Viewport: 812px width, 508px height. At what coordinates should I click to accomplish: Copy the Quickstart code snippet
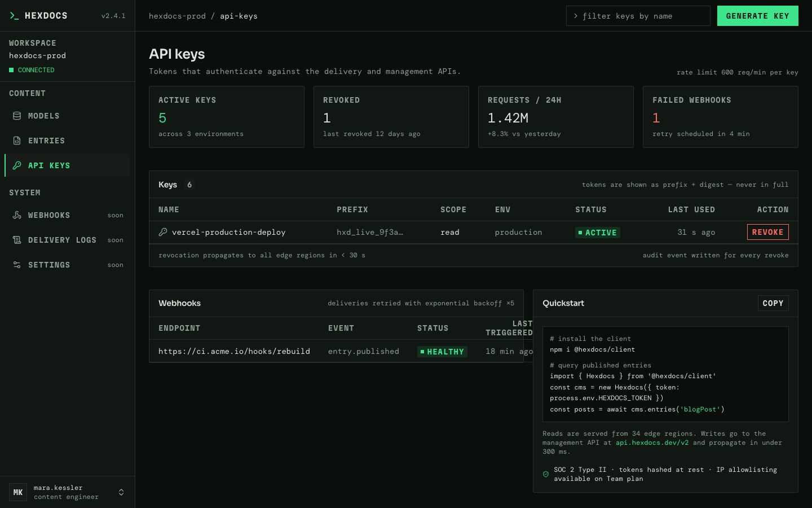[773, 303]
